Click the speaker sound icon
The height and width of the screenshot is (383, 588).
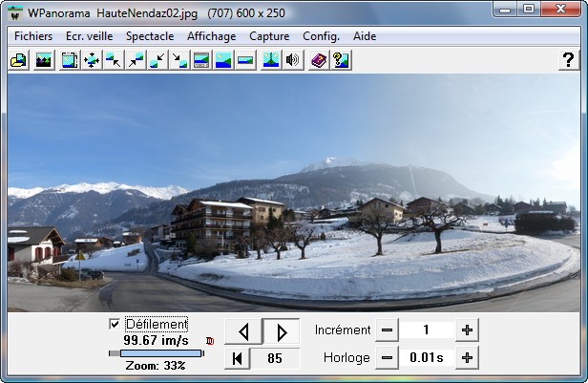[293, 60]
